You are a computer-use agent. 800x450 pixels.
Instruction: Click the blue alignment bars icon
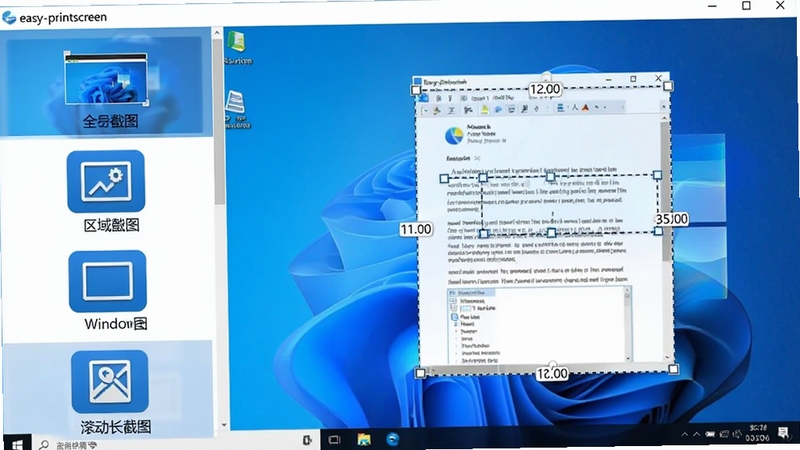click(560, 108)
